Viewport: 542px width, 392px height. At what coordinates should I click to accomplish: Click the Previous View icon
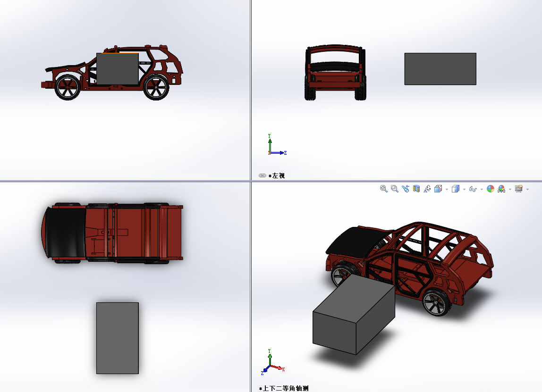406,189
